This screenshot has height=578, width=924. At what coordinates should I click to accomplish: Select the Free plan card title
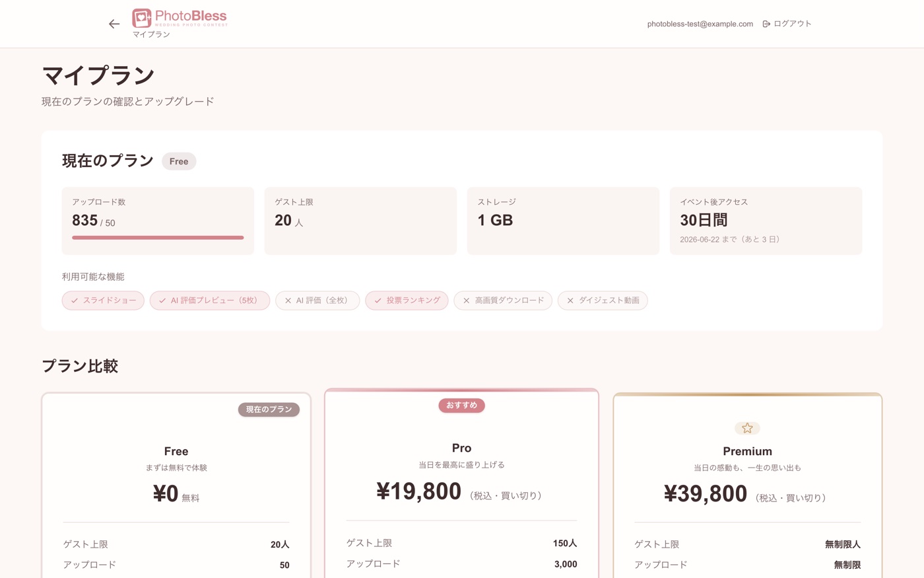(176, 451)
